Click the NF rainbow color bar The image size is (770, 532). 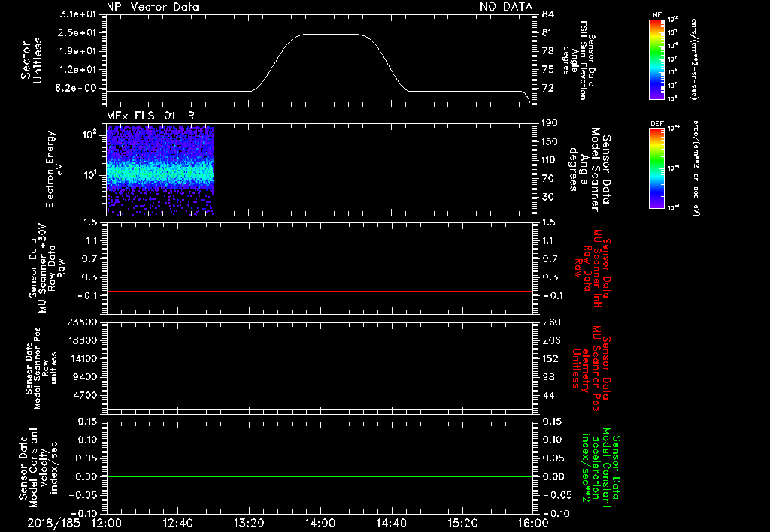click(656, 59)
